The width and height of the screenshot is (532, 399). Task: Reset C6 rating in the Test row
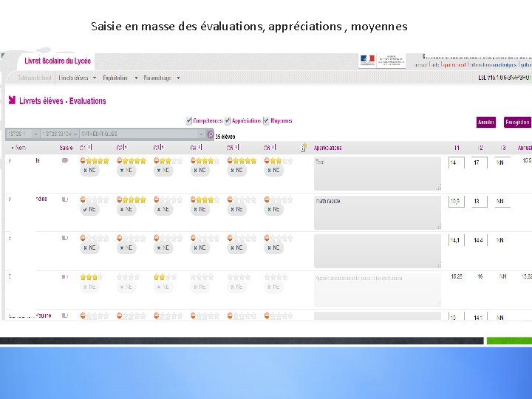pyautogui.click(x=267, y=160)
